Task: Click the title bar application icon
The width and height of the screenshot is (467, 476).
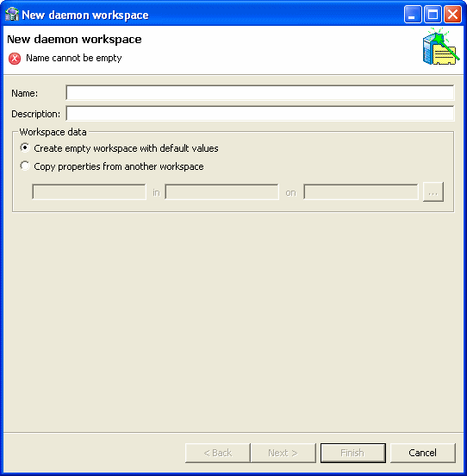Action: (12, 15)
